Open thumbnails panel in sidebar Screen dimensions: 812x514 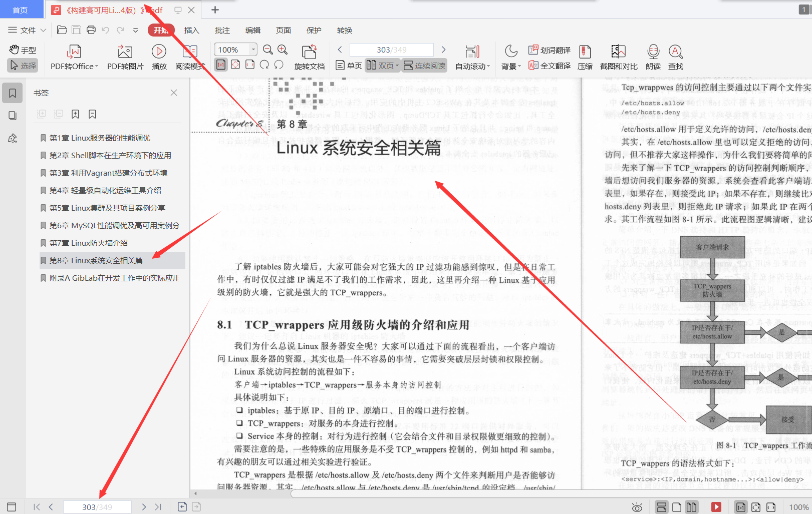[13, 116]
